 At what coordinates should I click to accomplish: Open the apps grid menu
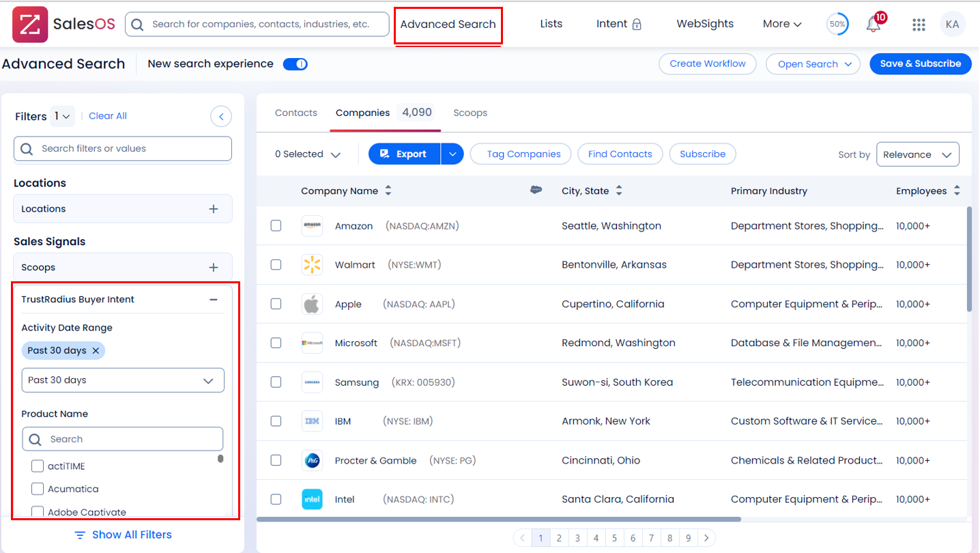(919, 25)
